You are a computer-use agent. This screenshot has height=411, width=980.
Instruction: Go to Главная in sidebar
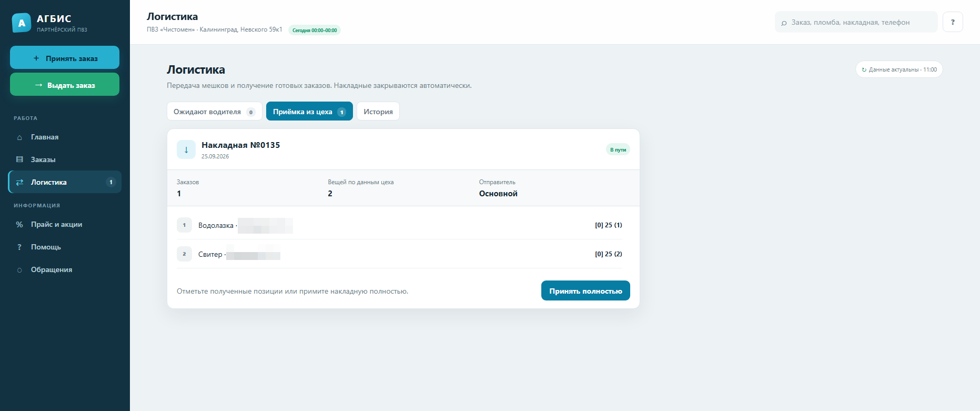coord(65,137)
